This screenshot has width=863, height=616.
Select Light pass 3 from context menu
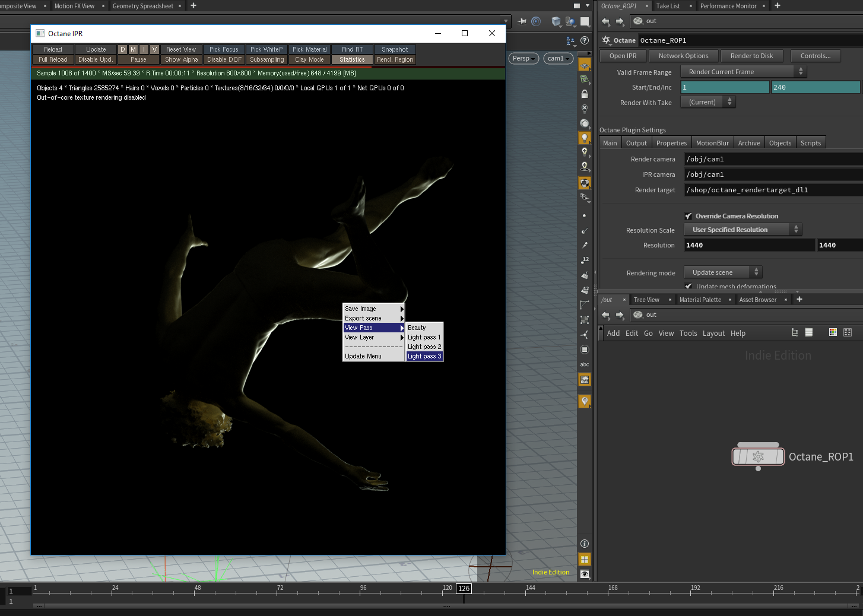(424, 357)
